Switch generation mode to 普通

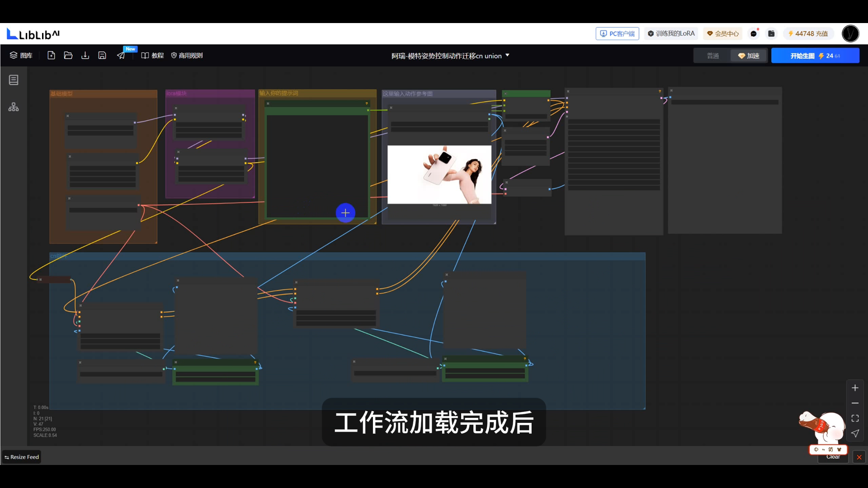(713, 56)
